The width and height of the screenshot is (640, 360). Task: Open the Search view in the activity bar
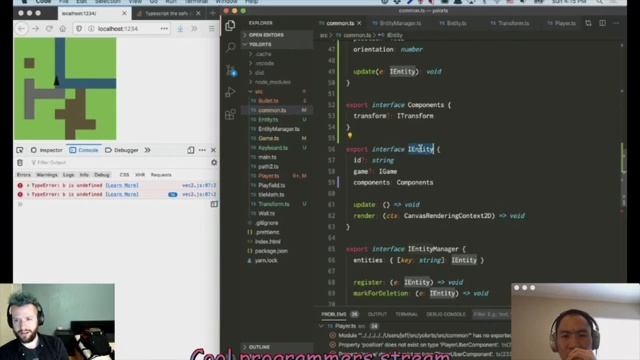coord(230,47)
